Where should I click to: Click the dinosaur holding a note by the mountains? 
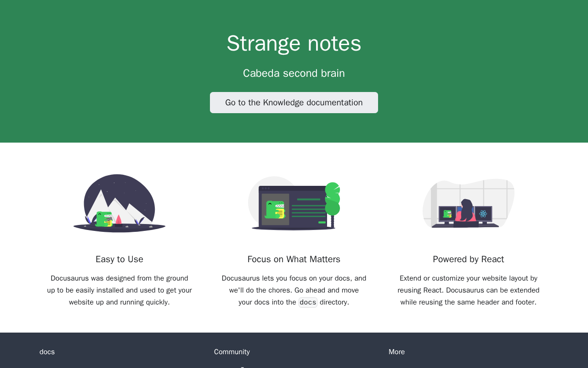point(104,219)
